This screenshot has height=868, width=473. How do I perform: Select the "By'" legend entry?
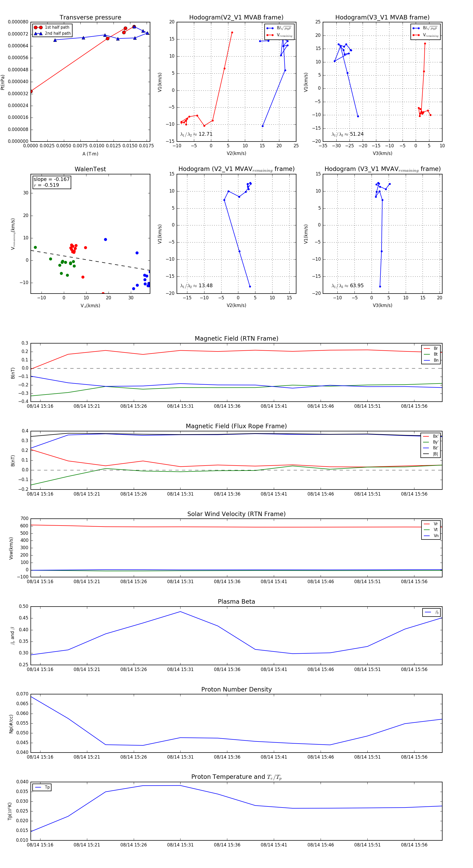tap(431, 442)
